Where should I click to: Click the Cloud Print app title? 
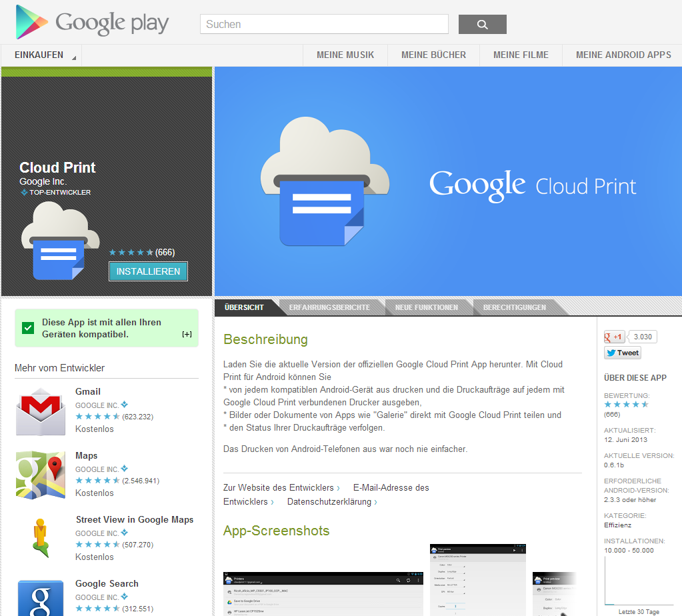pyautogui.click(x=57, y=167)
